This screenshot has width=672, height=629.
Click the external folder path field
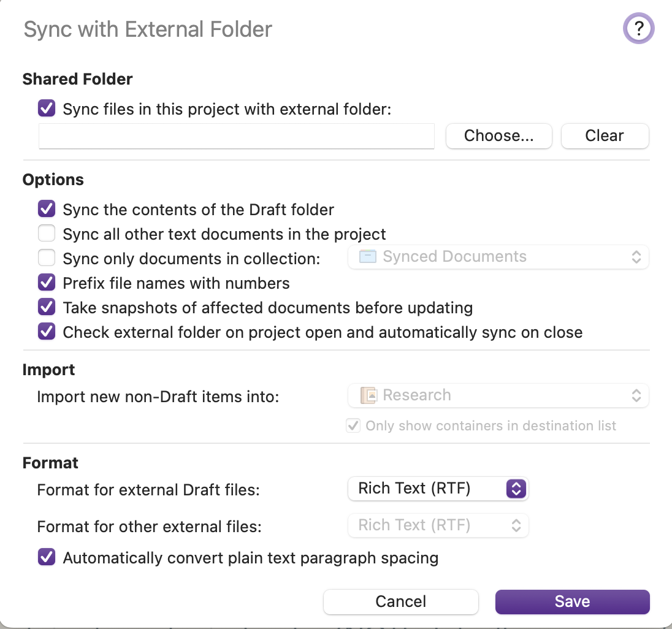(x=237, y=136)
